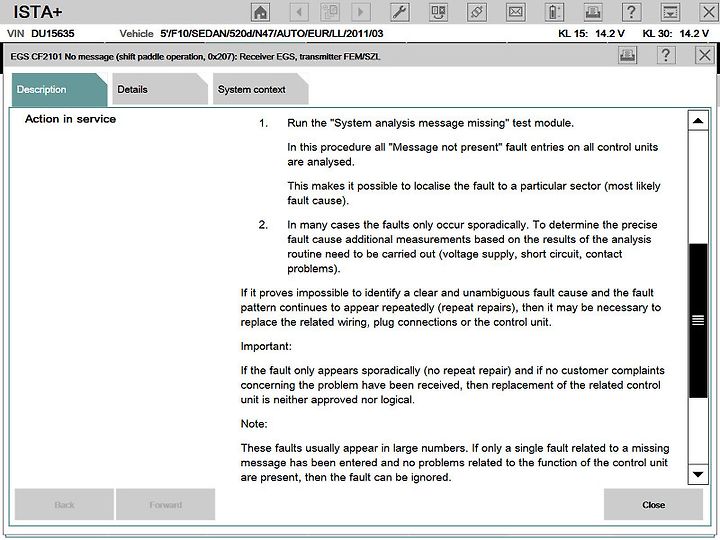The image size is (720, 540).
Task: Open the copy pages icon in toolbar
Action: pos(330,12)
